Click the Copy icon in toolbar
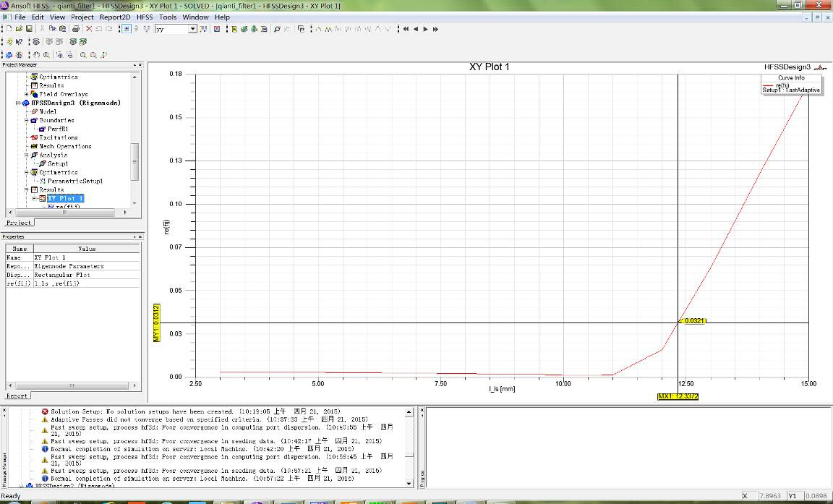The height and width of the screenshot is (504, 833). pyautogui.click(x=53, y=29)
